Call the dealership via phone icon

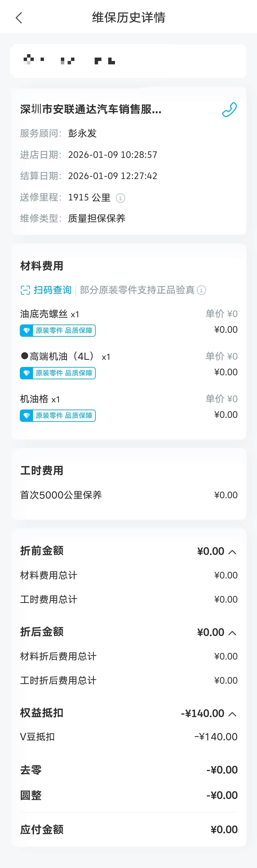click(229, 109)
